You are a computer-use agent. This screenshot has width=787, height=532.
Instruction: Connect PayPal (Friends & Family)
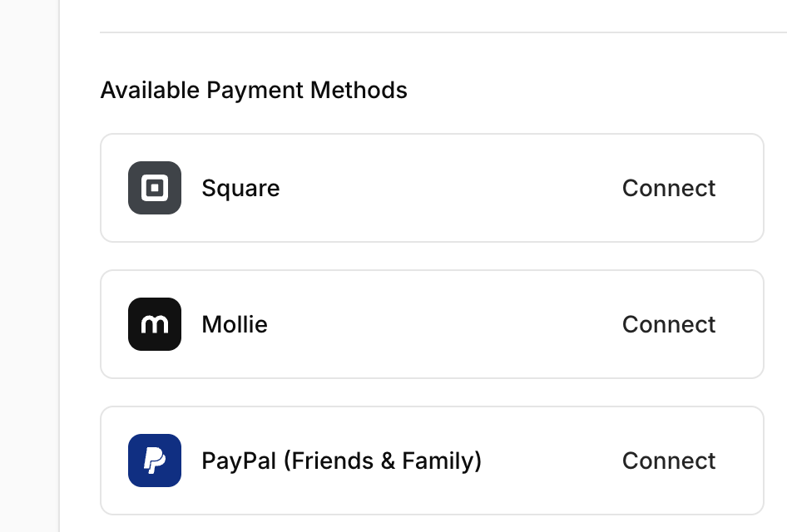668,461
